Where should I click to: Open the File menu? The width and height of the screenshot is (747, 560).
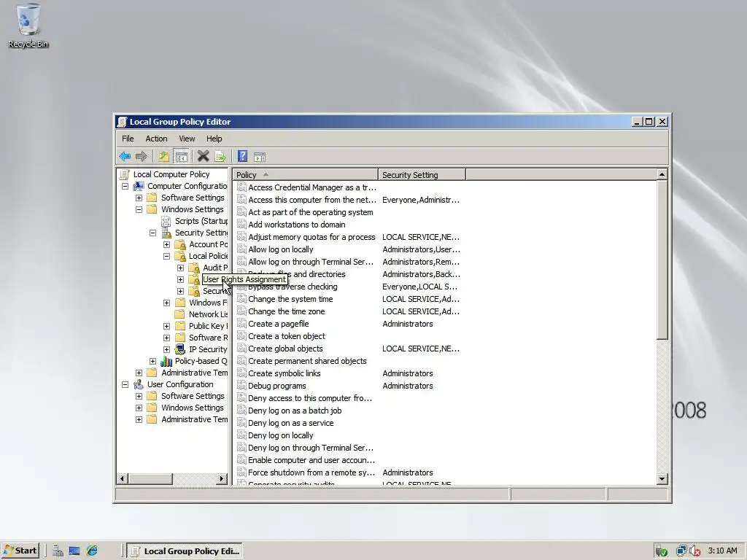[128, 139]
